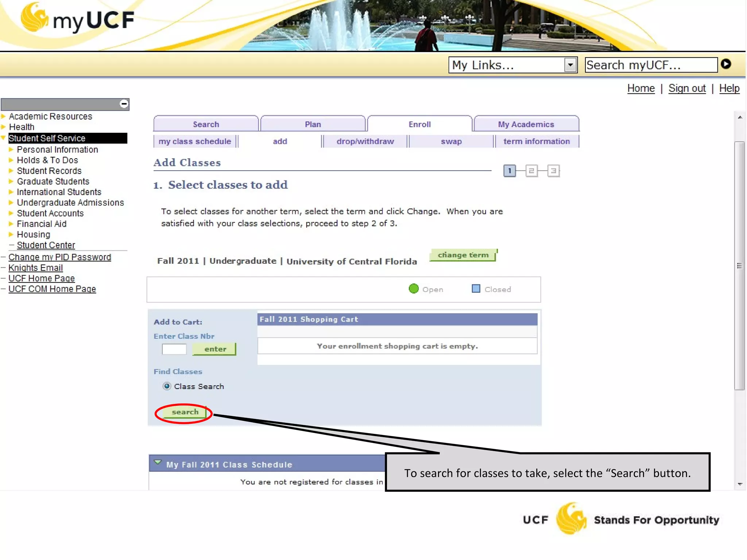Click scrollbar down arrow
This screenshot has width=747, height=560.
pos(740,484)
